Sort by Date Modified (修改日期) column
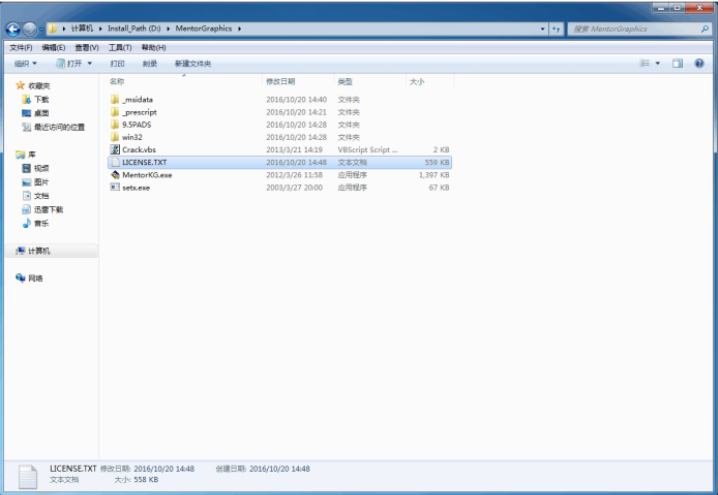This screenshot has height=495, width=718. pos(280,81)
